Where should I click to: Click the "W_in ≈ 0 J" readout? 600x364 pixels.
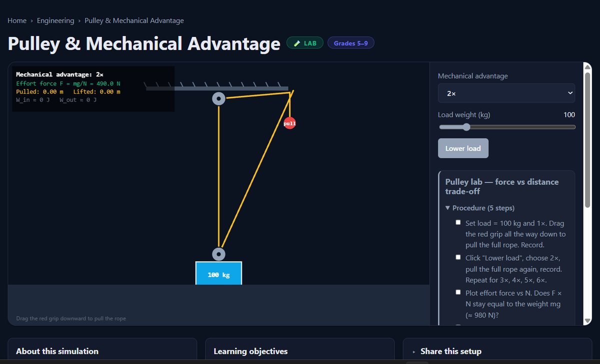[33, 100]
